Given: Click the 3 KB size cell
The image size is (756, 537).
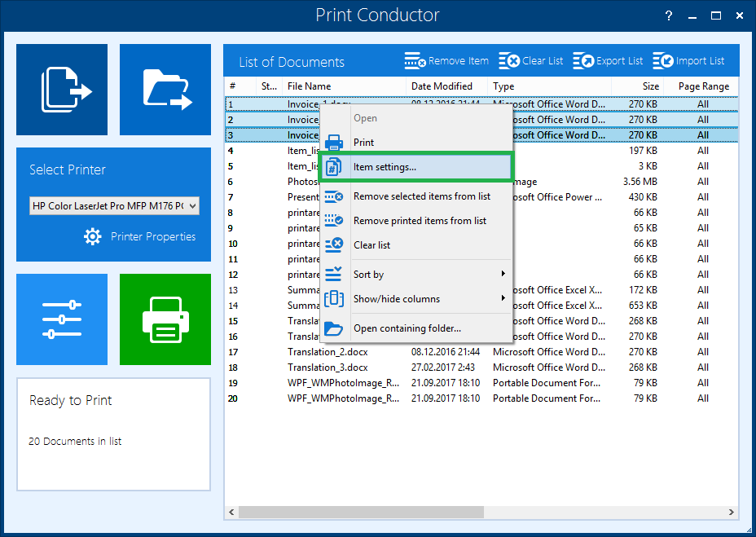Looking at the screenshot, I should pos(648,166).
